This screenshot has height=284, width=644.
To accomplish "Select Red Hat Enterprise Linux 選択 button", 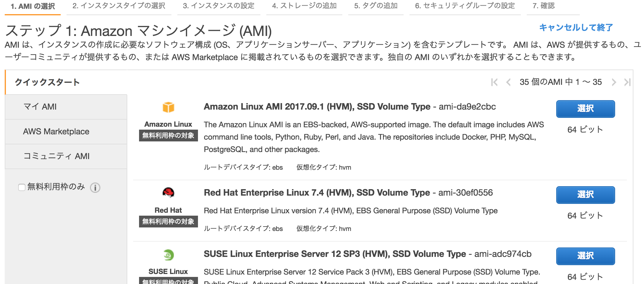I will point(585,195).
